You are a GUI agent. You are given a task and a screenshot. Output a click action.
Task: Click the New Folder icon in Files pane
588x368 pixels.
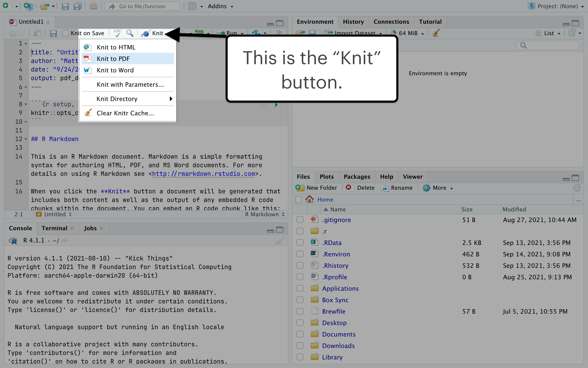pos(300,188)
